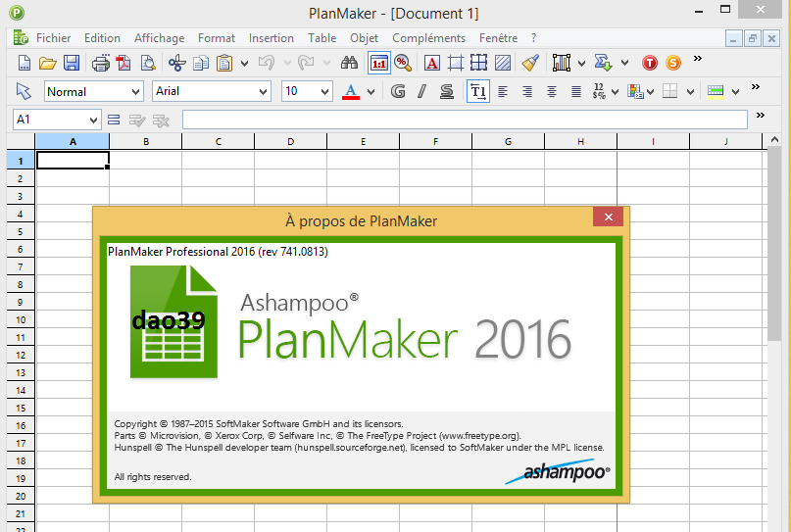Screen dimensions: 791x532
Task: Open the Arial font name dropdown
Action: [x=263, y=91]
